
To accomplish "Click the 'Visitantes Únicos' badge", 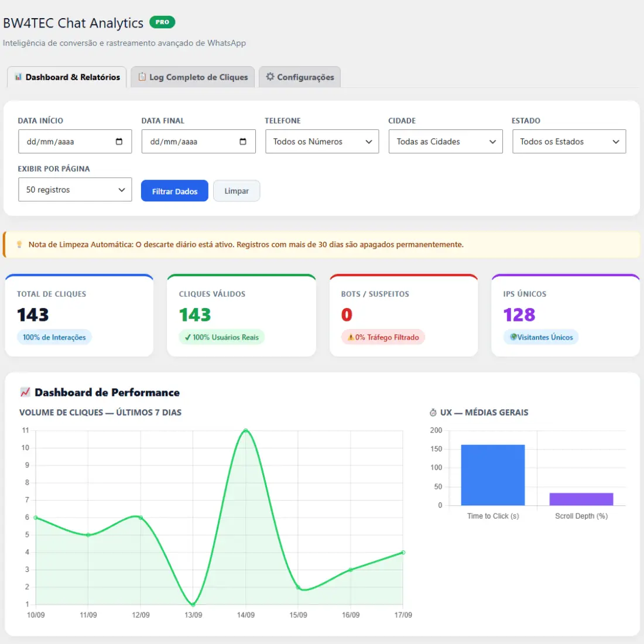I will click(x=542, y=337).
